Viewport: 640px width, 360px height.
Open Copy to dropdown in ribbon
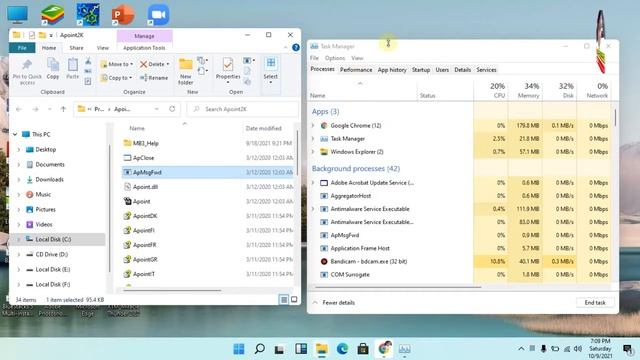click(117, 78)
